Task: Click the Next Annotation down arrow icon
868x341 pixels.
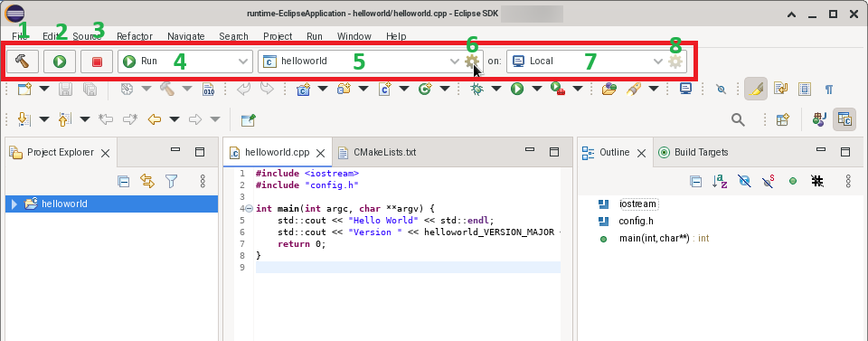Action: [x=24, y=119]
